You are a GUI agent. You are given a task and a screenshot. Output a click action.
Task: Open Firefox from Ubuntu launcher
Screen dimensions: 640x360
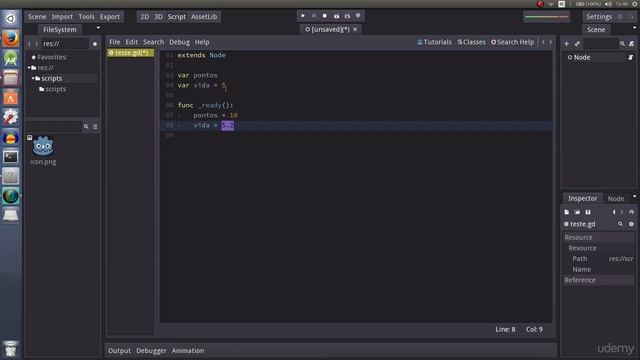11,39
